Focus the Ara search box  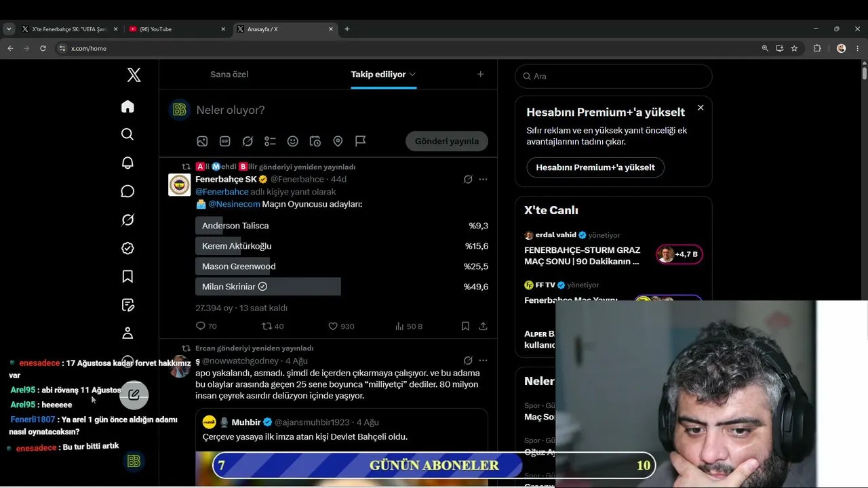click(614, 76)
